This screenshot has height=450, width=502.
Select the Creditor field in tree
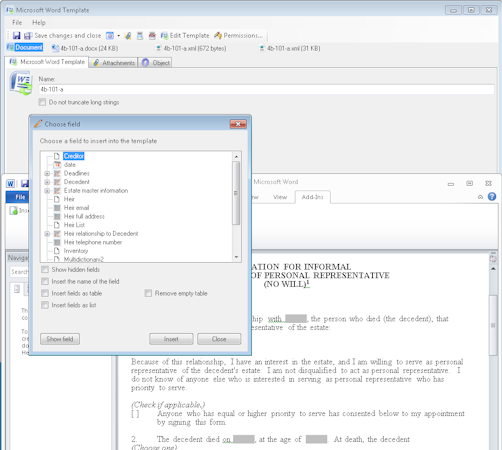tap(74, 156)
